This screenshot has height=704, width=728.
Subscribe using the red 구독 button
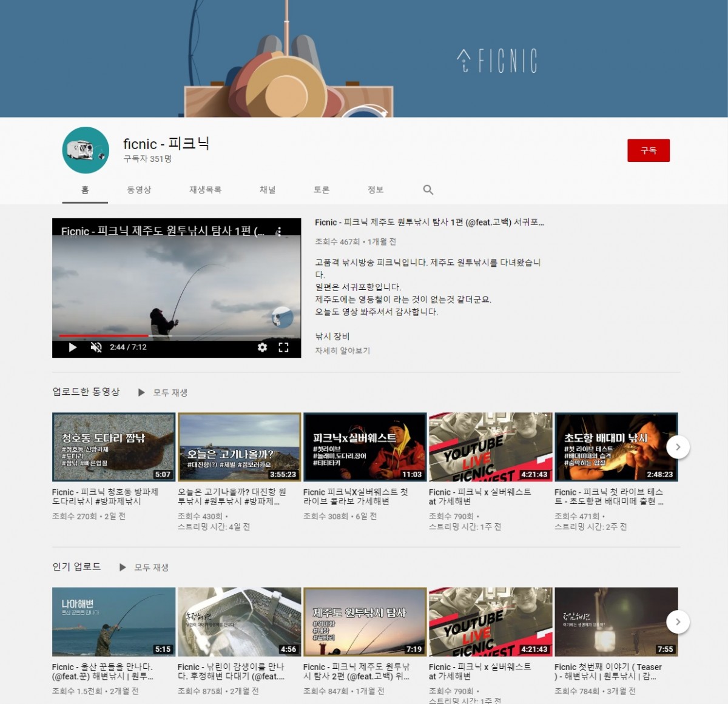648,150
